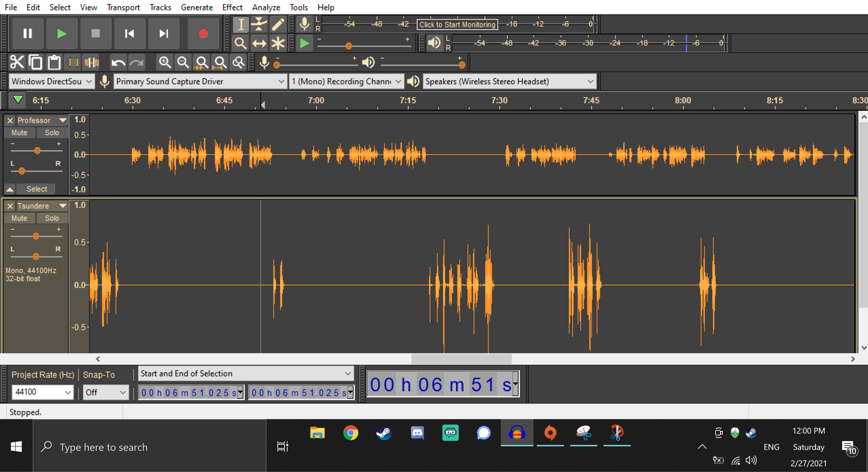The image size is (868, 472).
Task: Solo the Tsundere track
Action: tap(52, 218)
